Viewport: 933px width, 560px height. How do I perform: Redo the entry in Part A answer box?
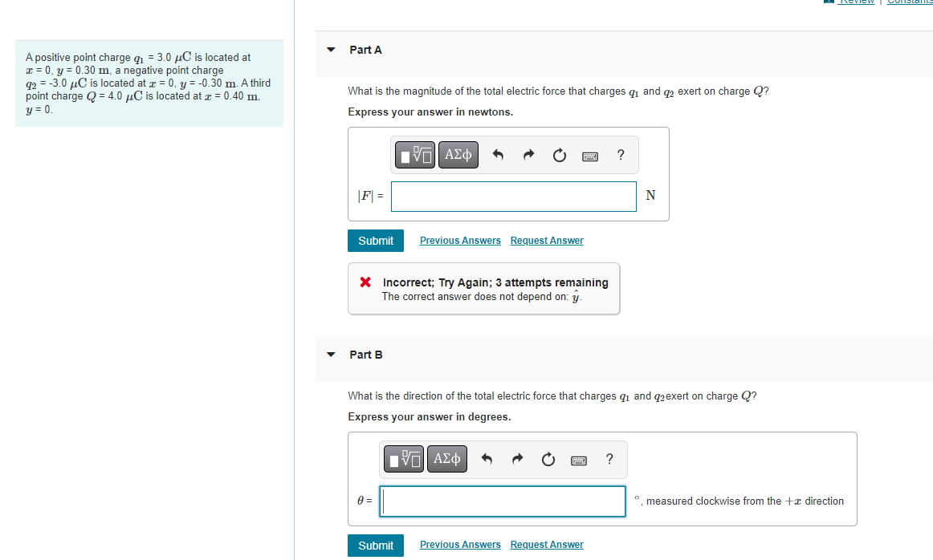coord(528,154)
